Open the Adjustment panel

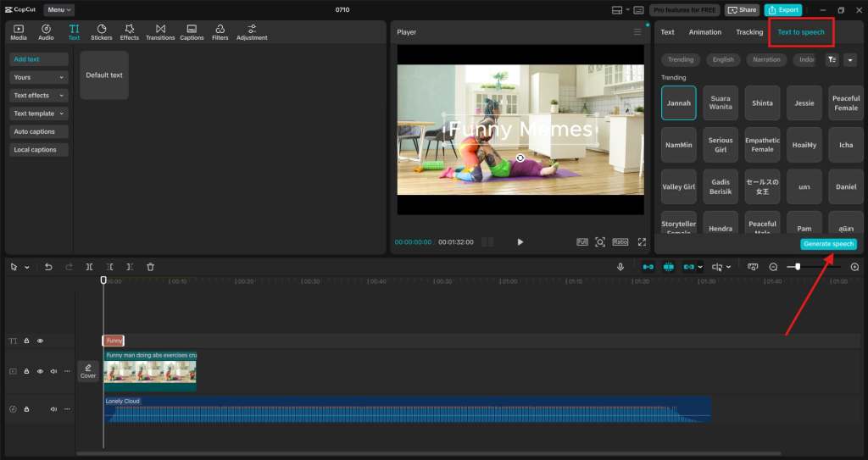point(252,32)
